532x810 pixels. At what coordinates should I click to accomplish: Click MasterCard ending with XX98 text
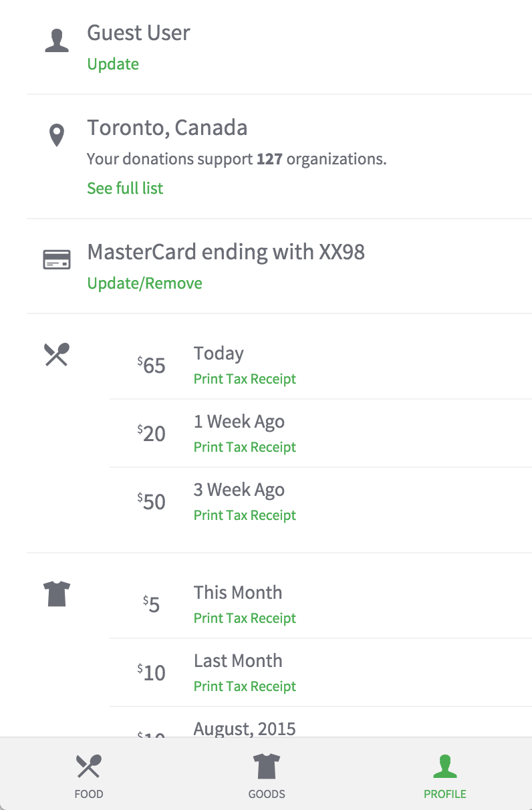point(226,252)
